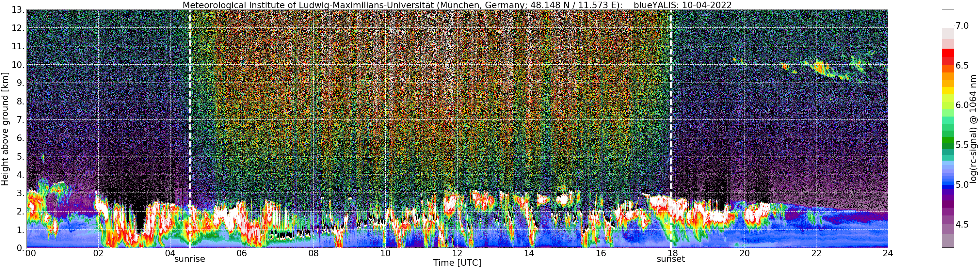980x269 pixels.
Task: Click the x-axis tick label '16'
Action: pyautogui.click(x=601, y=253)
